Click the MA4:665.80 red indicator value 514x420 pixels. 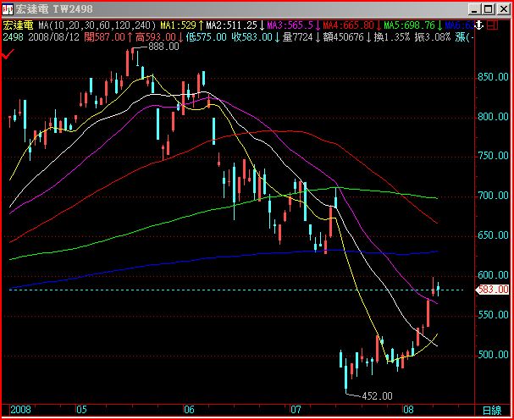(349, 25)
